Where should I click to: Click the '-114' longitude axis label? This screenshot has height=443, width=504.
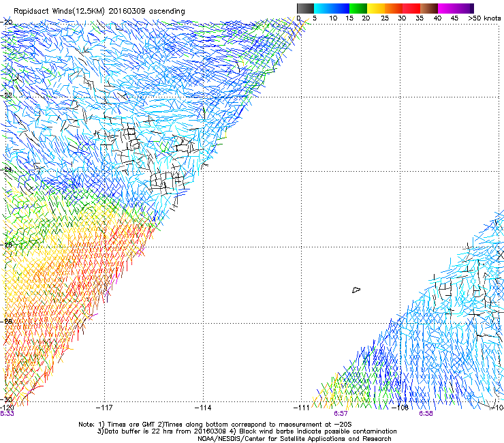coord(203,408)
